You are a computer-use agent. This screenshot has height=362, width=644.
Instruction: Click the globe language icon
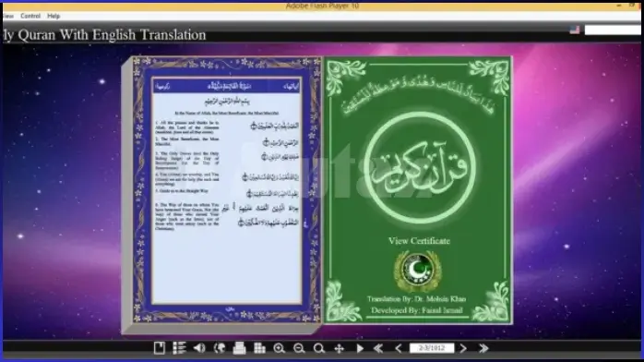[x=220, y=348]
